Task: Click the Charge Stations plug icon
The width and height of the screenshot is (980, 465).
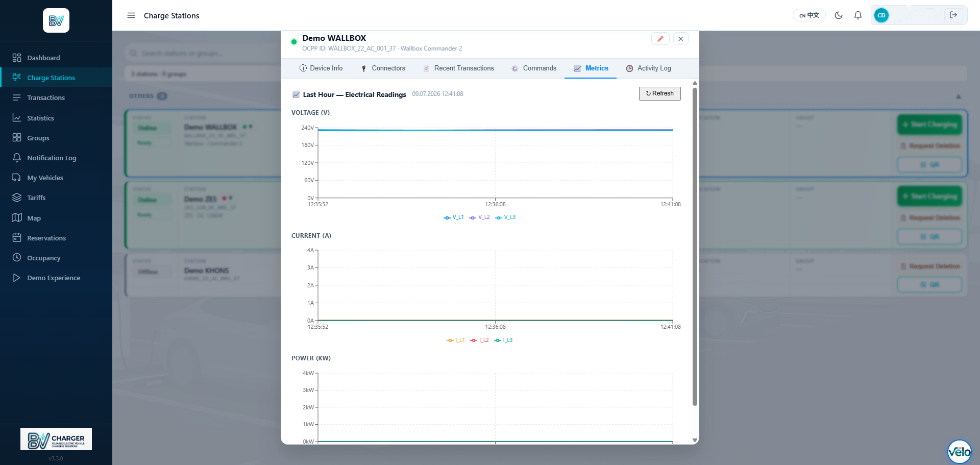Action: pyautogui.click(x=17, y=77)
